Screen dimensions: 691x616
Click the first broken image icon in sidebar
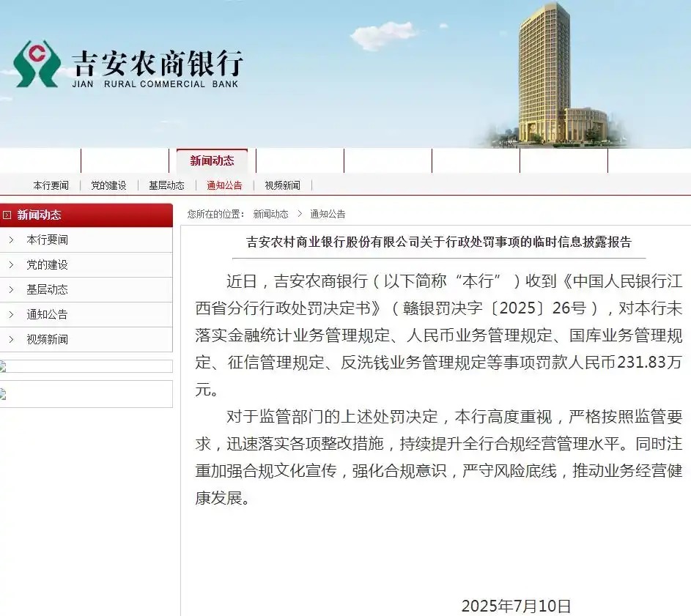click(3, 366)
